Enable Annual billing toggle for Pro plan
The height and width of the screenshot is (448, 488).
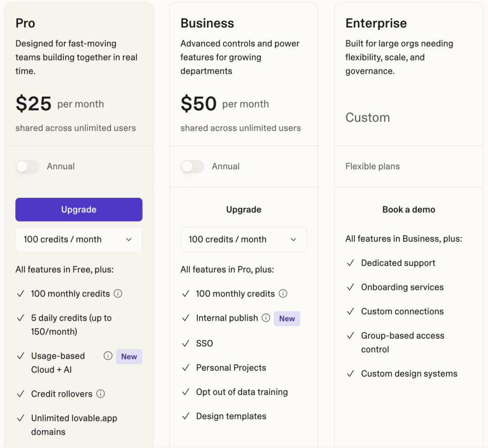tap(27, 166)
